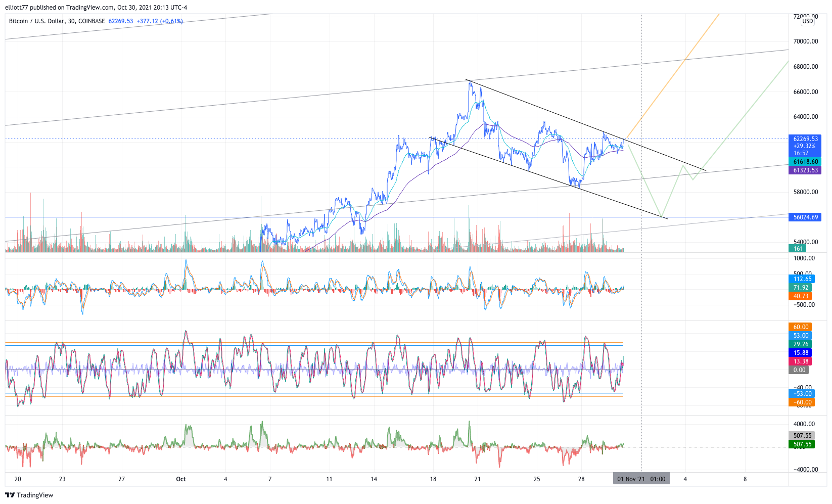Click the 62269.53 price in chart header
This screenshot has width=832, height=504.
coord(121,21)
